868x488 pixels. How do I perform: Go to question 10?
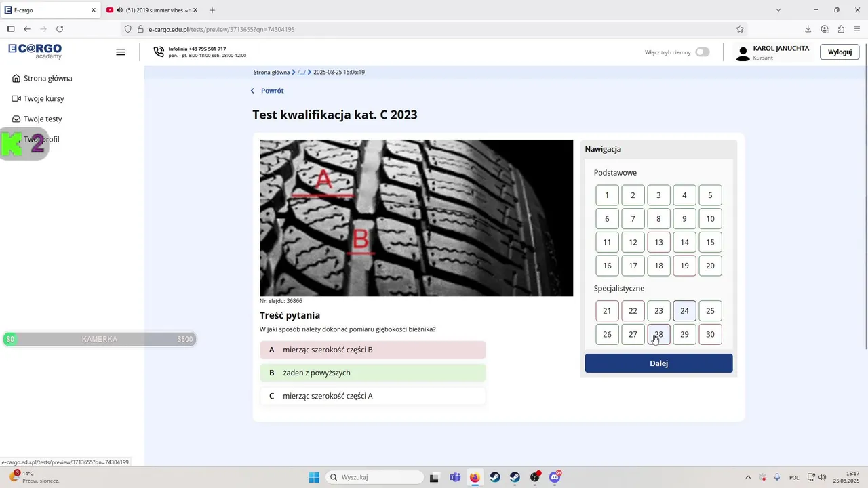710,219
